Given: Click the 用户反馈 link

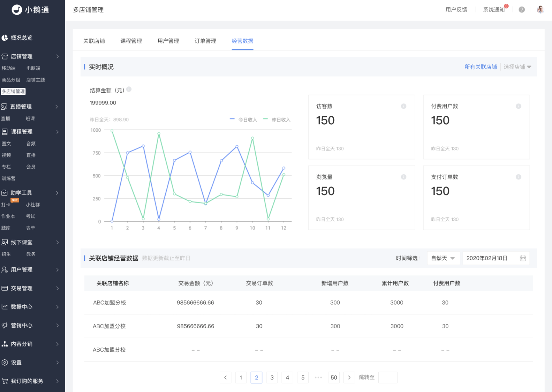Looking at the screenshot, I should pos(456,10).
